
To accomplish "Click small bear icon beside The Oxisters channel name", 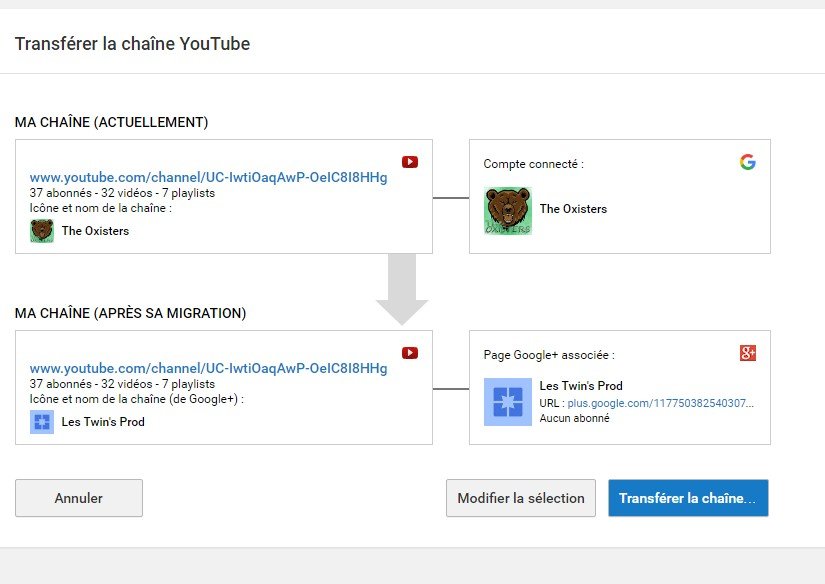I will 42,230.
